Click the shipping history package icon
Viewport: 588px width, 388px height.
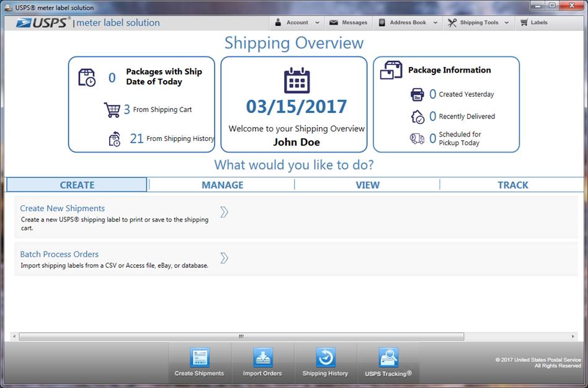(115, 139)
